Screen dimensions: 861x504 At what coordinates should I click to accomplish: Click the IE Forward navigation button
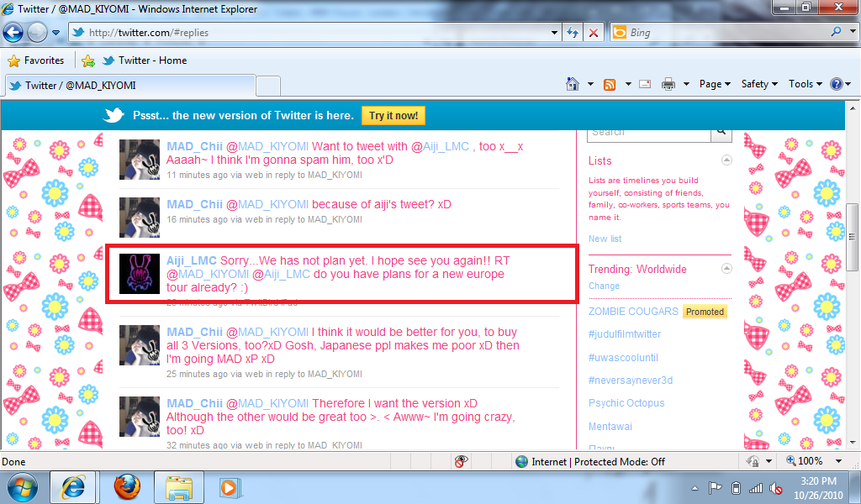(37, 33)
